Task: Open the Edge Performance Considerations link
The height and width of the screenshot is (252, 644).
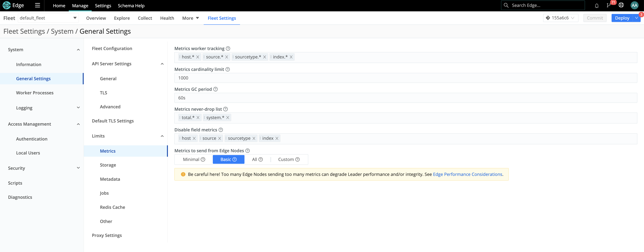Action: click(x=467, y=174)
